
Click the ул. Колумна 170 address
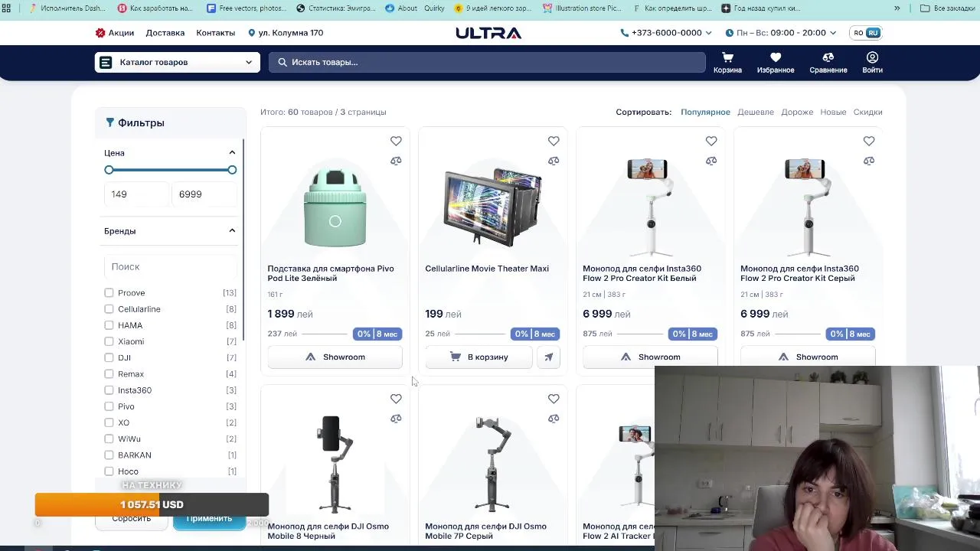[286, 33]
